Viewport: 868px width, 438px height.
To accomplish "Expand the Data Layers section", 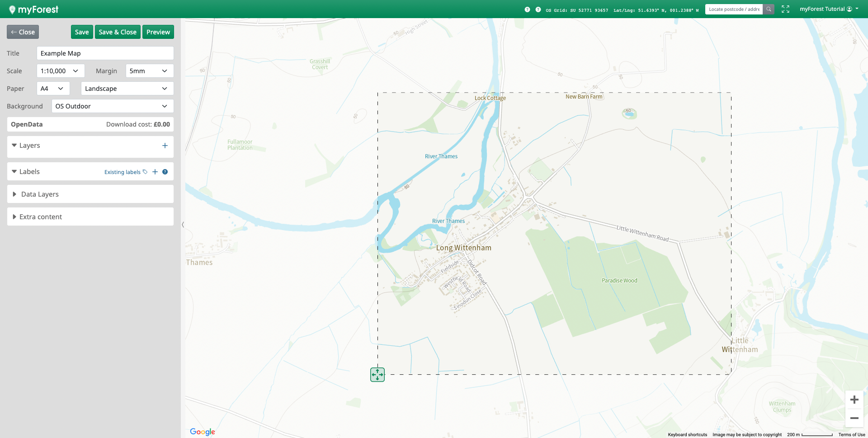I will click(x=40, y=194).
